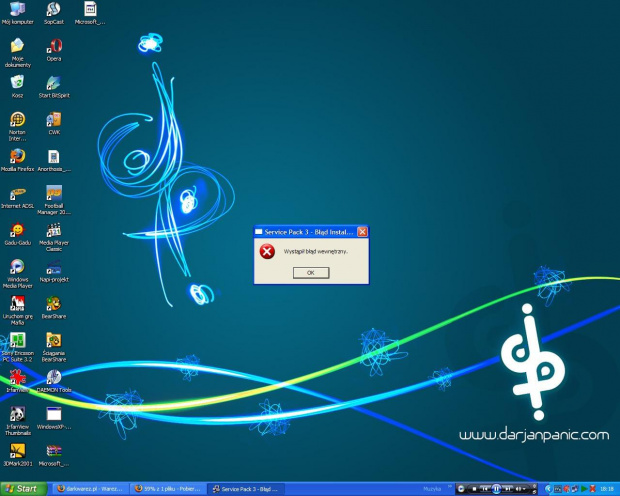Open the Ściągania BearShare folder
This screenshot has width=620, height=496.
(x=54, y=347)
